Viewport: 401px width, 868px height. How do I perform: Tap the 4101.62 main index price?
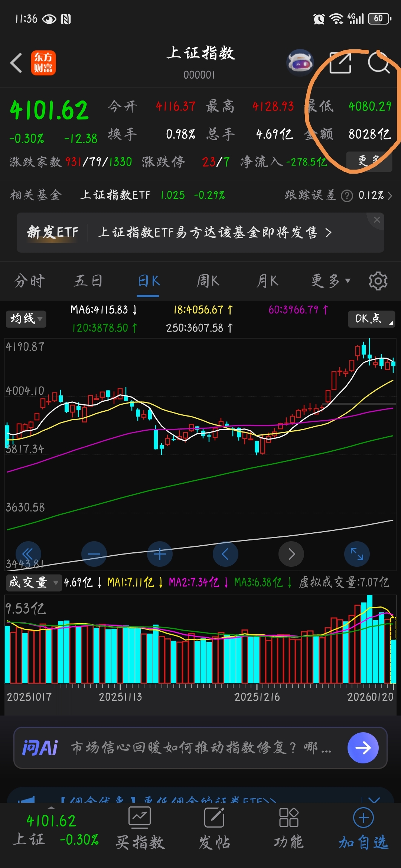(x=49, y=111)
